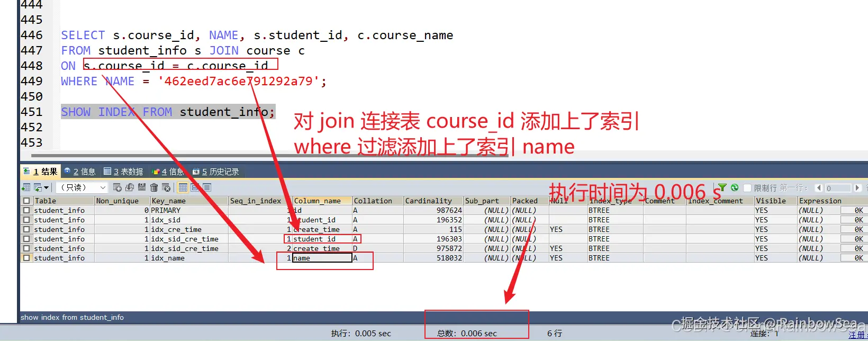Open the 4 信息 info tab
This screenshot has height=341, width=868.
click(x=168, y=172)
